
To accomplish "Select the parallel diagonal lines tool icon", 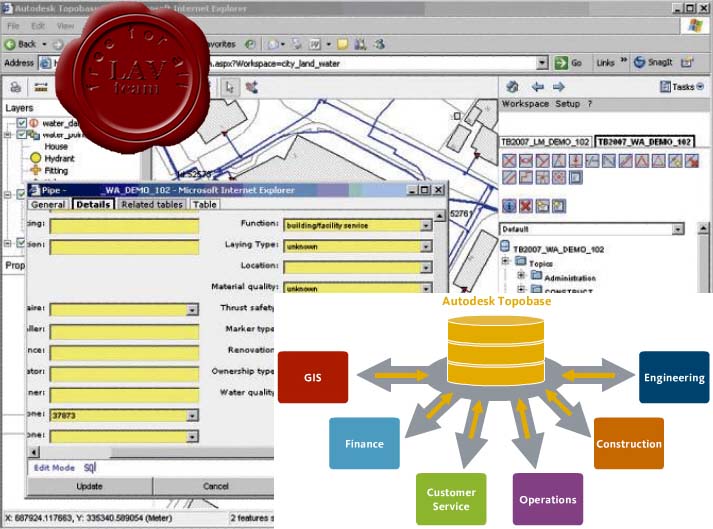I will [509, 177].
